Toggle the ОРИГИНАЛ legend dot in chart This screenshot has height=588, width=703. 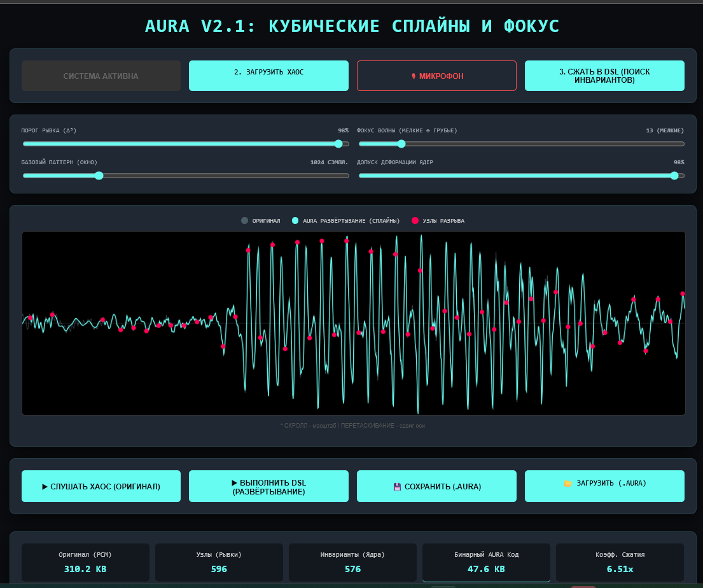coord(245,221)
